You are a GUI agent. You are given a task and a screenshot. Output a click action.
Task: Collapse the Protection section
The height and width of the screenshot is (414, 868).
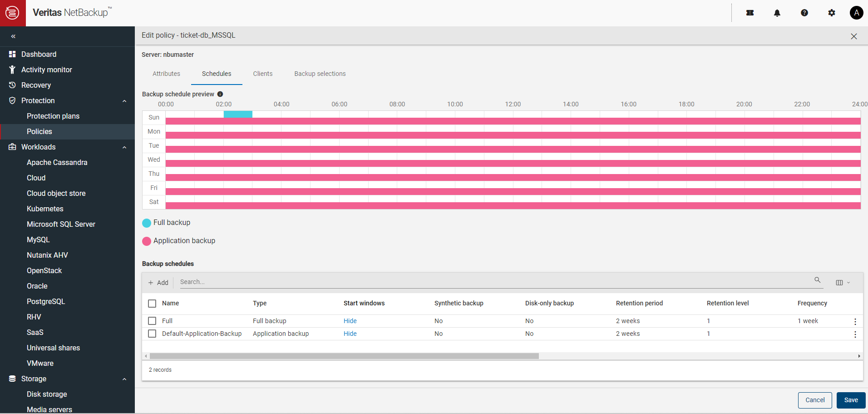[x=124, y=100]
